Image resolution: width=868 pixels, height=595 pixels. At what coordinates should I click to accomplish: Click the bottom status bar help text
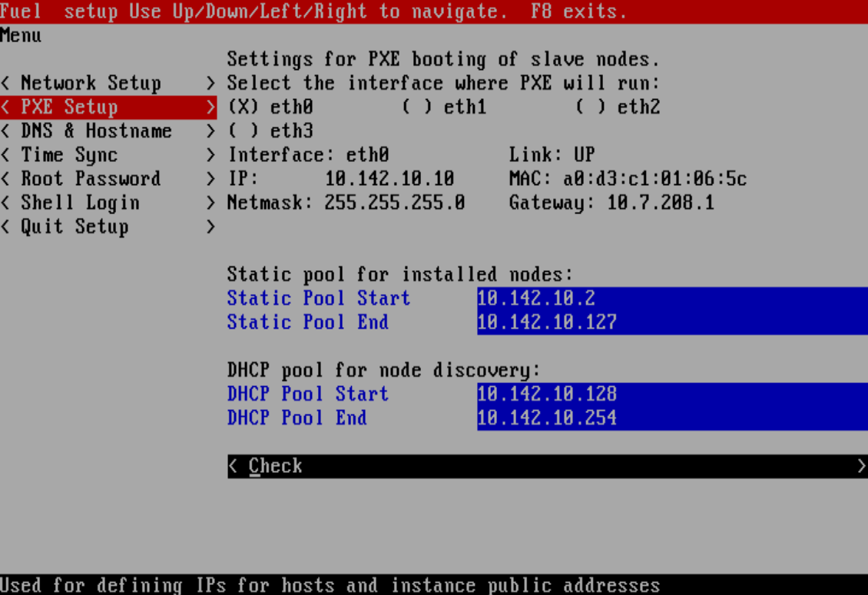click(330, 585)
